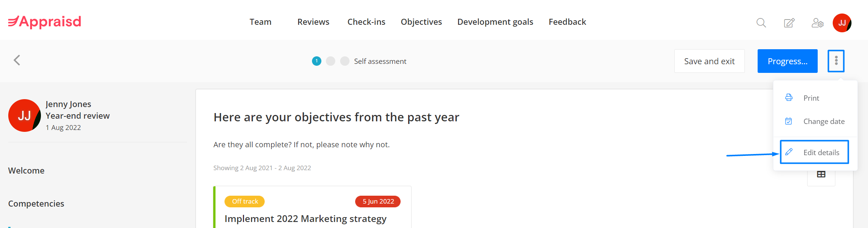Open Implement 2022 Marketing strategy objective card

coord(312,207)
